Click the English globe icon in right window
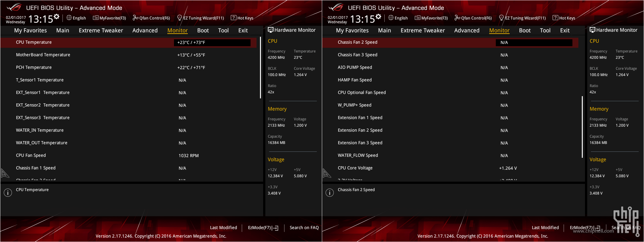 tap(391, 18)
